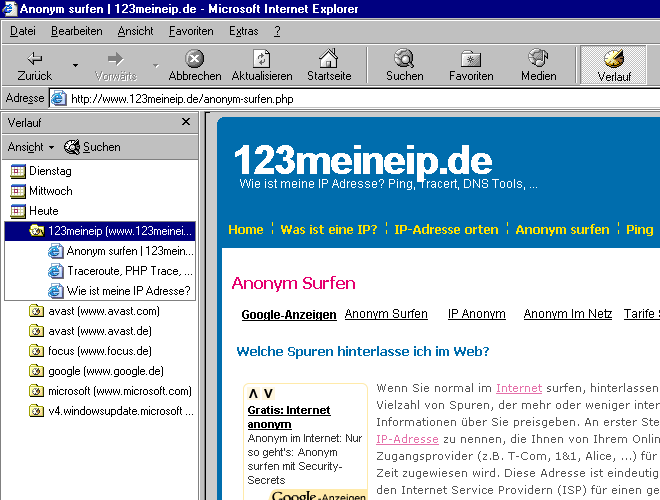This screenshot has height=500, width=660.
Task: Open the Favoriten menu in menu bar
Action: [x=191, y=31]
